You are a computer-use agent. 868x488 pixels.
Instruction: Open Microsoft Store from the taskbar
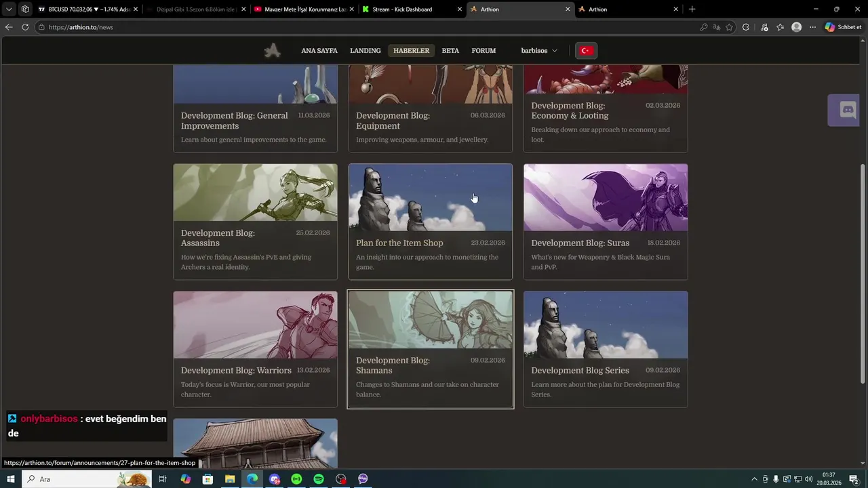click(x=208, y=479)
